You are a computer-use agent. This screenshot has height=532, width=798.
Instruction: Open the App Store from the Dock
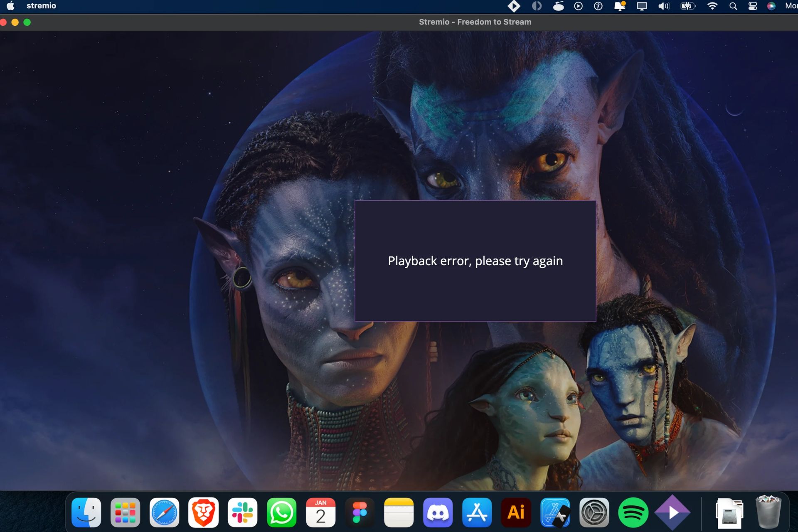point(477,512)
